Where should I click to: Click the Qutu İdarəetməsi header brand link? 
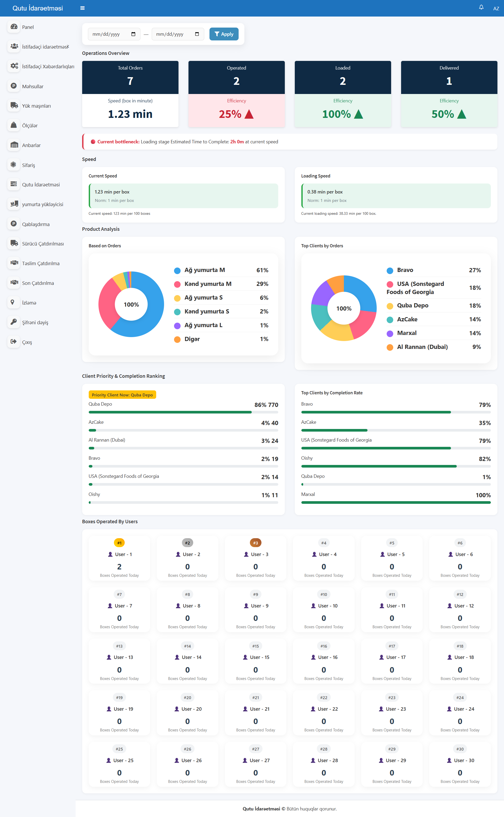38,8
